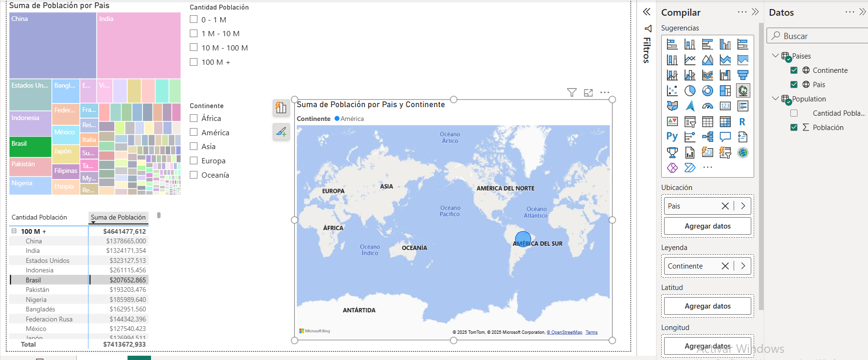Click the filter icon above the map
The height and width of the screenshot is (360, 868).
point(572,92)
